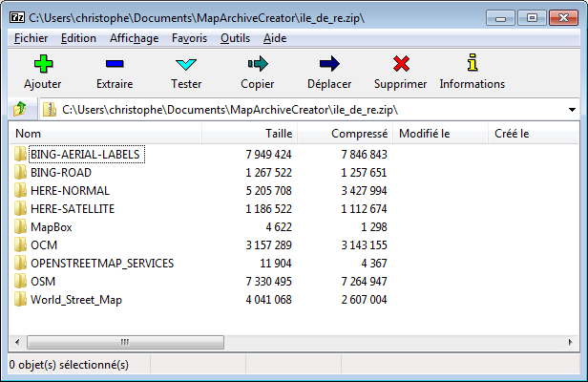Open the Favoris menu
This screenshot has width=588, height=382.
[x=189, y=38]
